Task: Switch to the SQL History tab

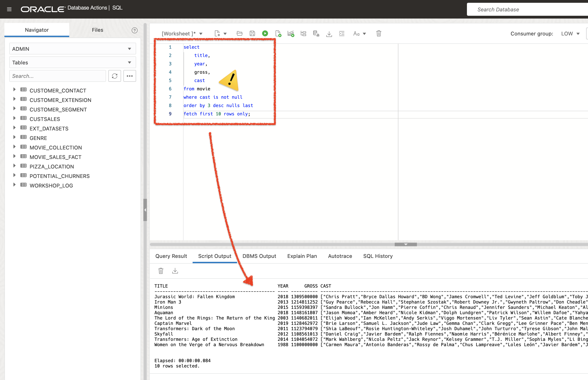Action: click(x=378, y=256)
